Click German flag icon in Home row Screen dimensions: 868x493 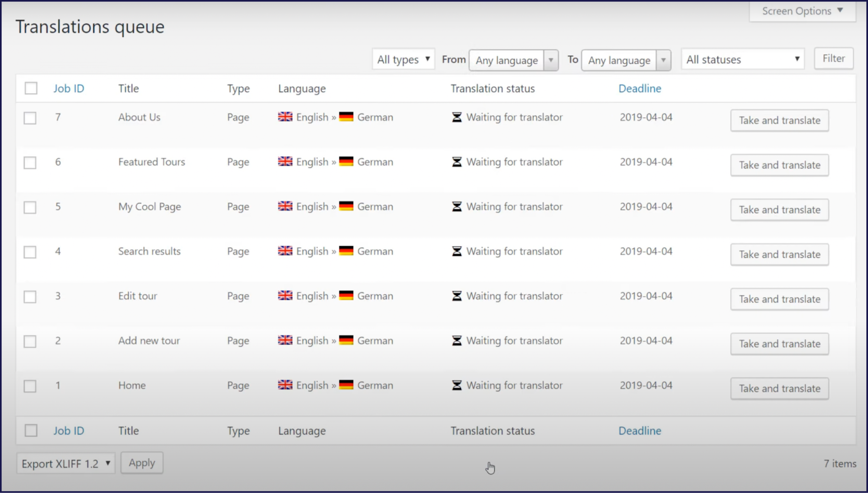346,385
